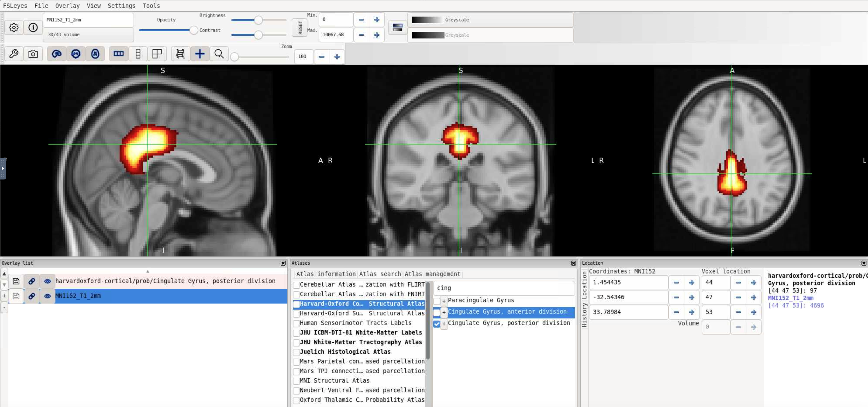
Task: Close the Overlay list panel
Action: click(283, 263)
